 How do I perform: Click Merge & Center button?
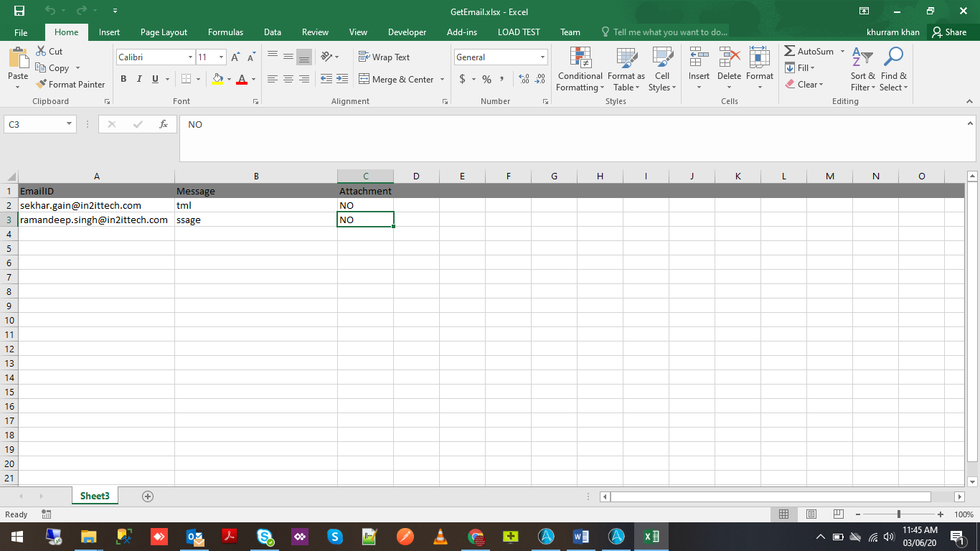pyautogui.click(x=396, y=79)
